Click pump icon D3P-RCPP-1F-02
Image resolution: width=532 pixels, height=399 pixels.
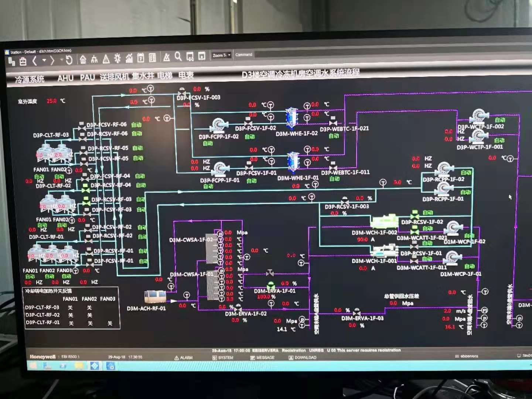[x=444, y=169]
